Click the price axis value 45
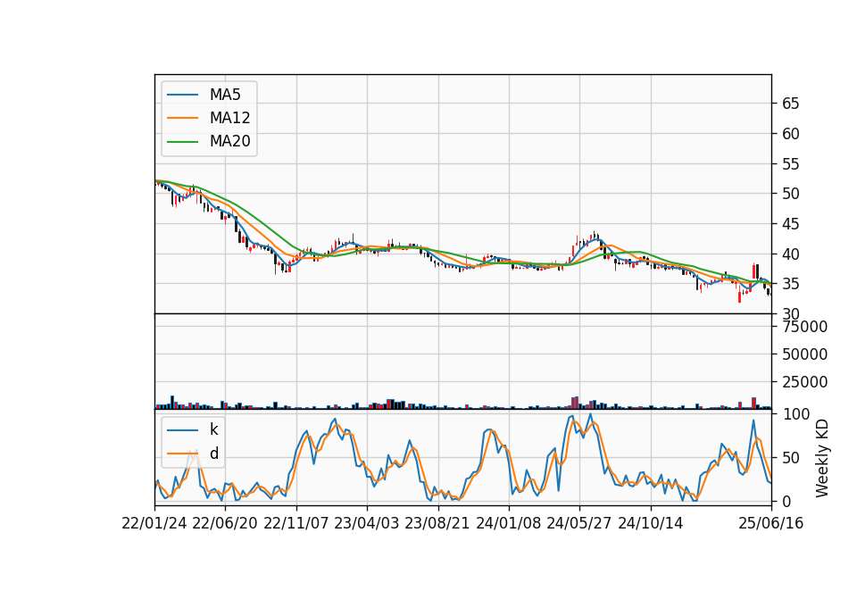Screen dimensions: 857x616 pyautogui.click(x=790, y=224)
